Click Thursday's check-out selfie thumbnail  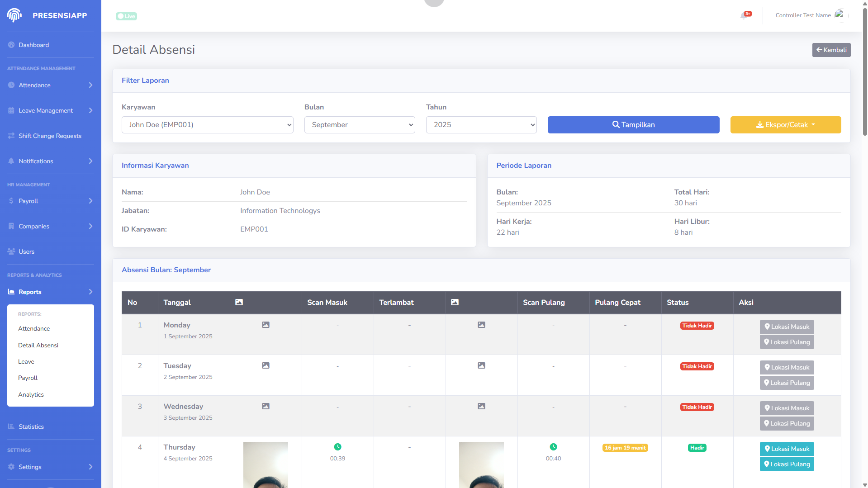click(481, 465)
